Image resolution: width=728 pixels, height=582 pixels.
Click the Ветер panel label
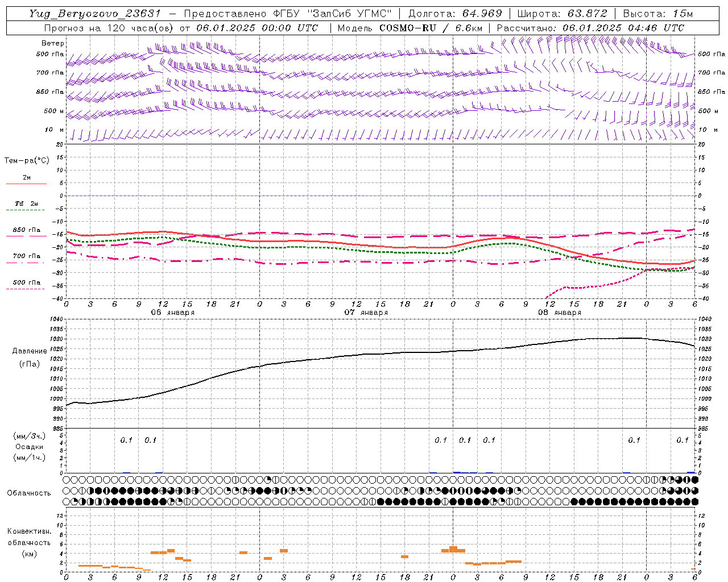[x=53, y=43]
